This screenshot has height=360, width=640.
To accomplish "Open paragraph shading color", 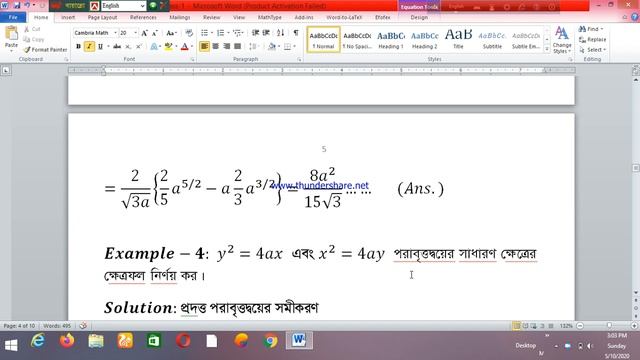I will [x=273, y=47].
